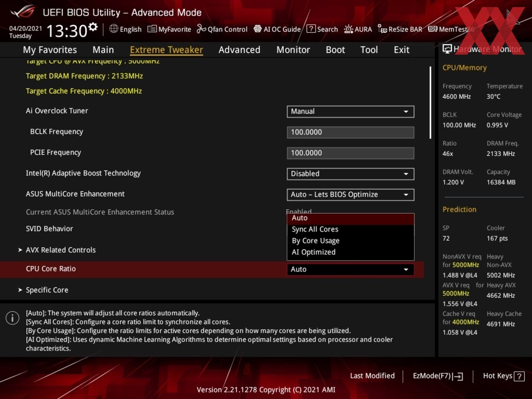Click the ROG logo
Image resolution: width=532 pixels, height=399 pixels.
click(x=23, y=12)
